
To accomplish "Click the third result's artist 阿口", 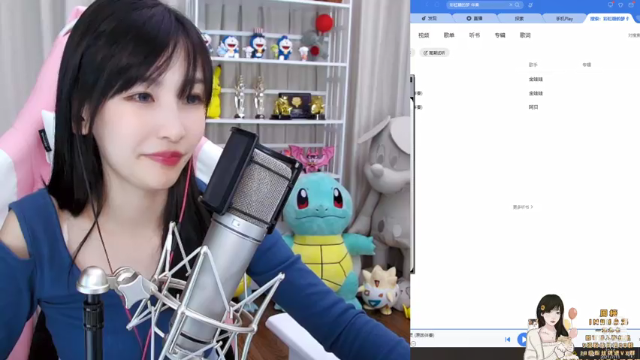I will pos(533,107).
